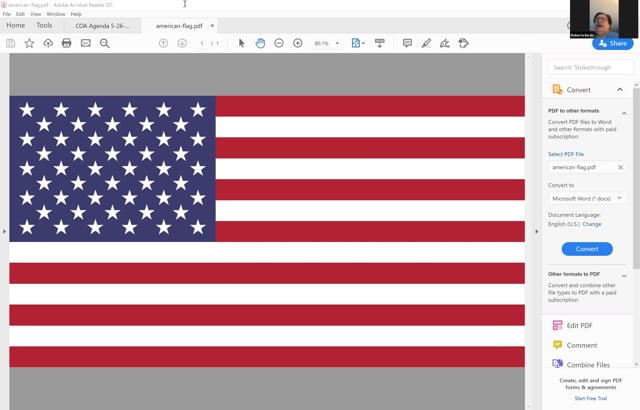Go to next page arrow icon
The width and height of the screenshot is (640, 410).
point(182,43)
